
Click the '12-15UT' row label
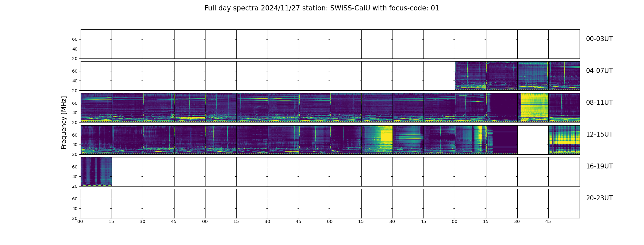click(599, 134)
